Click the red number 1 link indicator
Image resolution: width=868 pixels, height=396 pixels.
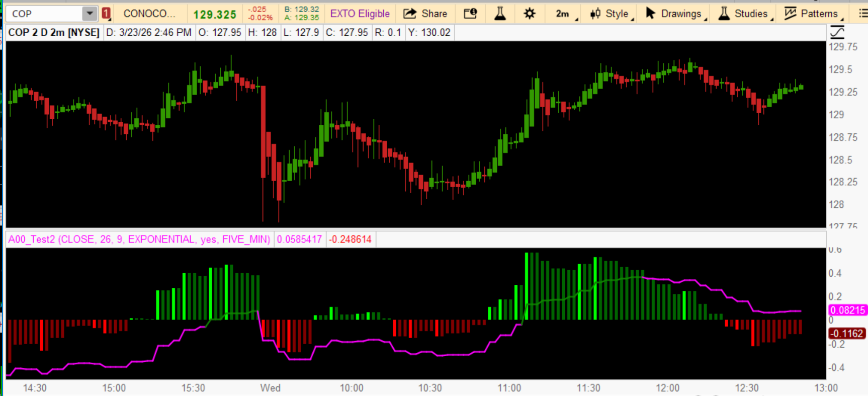pyautogui.click(x=106, y=14)
